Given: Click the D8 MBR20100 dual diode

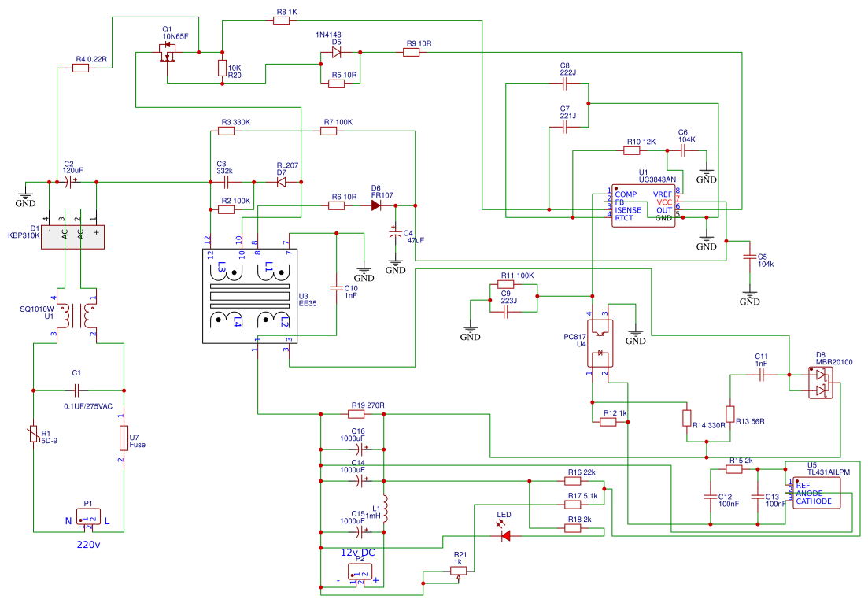Looking at the screenshot, I should (821, 383).
